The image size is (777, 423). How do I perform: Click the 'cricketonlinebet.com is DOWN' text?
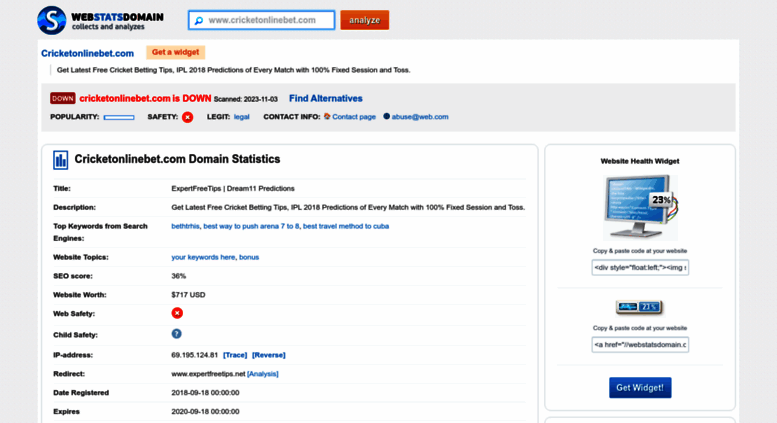tap(145, 98)
